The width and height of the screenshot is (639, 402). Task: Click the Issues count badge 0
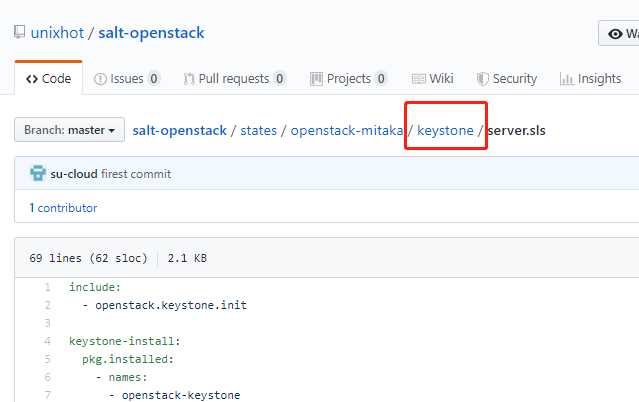click(x=154, y=78)
